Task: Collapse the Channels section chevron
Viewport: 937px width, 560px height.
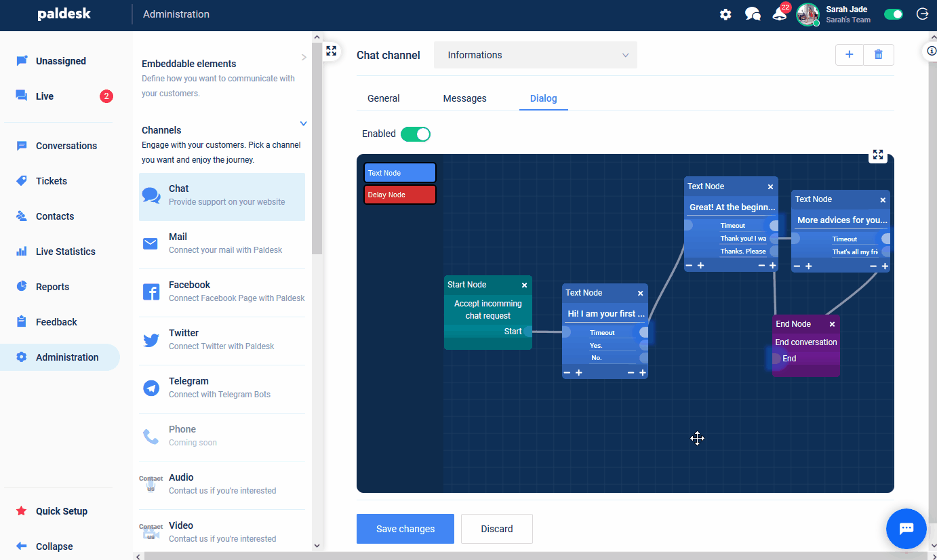Action: click(303, 123)
